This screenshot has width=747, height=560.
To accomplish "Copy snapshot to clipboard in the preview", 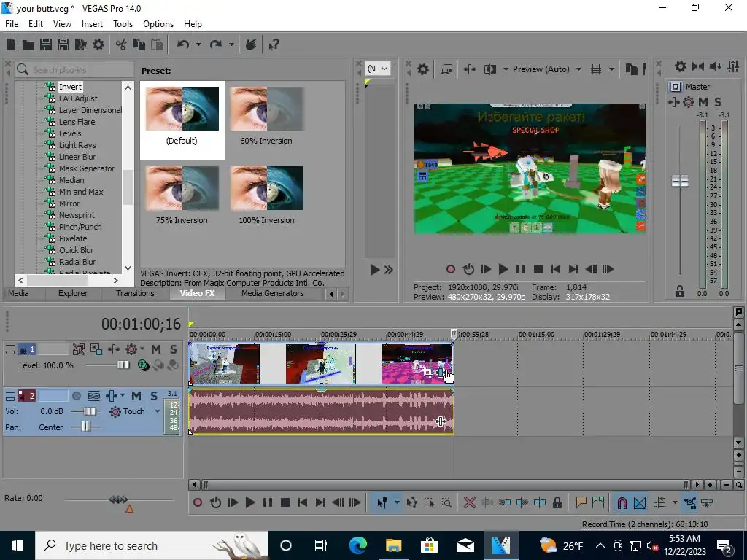I will pos(631,69).
